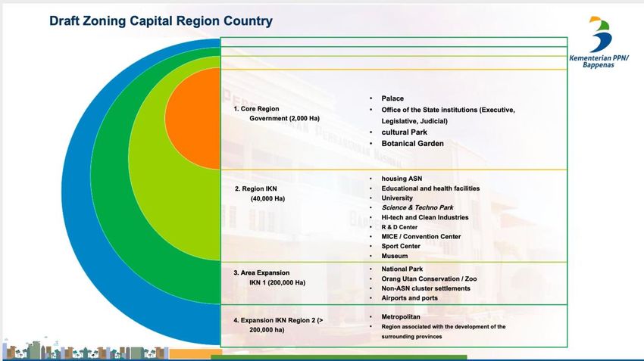Click the 'University' bullet item
The width and height of the screenshot is (644, 361).
[x=397, y=198]
